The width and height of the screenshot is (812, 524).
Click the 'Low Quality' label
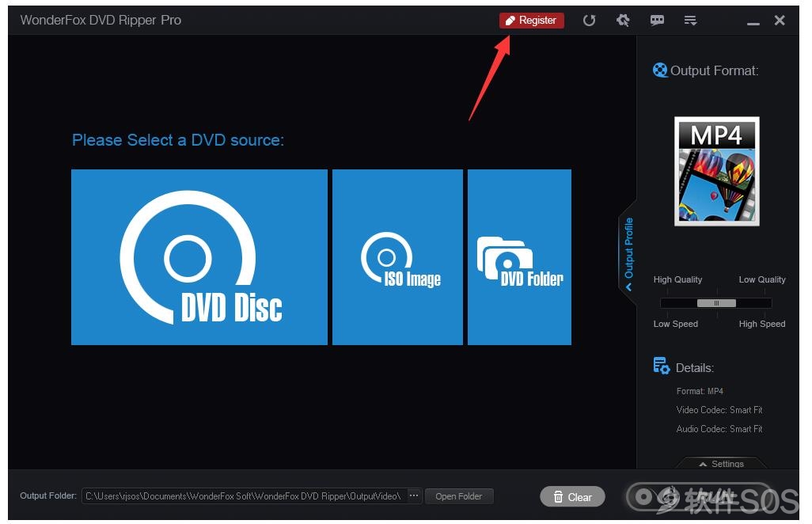tap(762, 279)
